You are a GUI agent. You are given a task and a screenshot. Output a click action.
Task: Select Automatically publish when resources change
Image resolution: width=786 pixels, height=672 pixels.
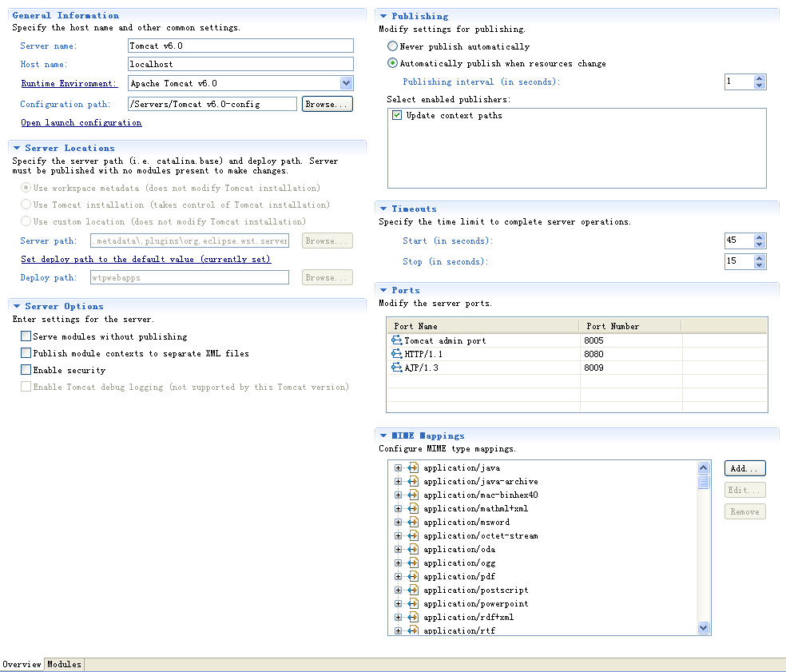pos(392,63)
